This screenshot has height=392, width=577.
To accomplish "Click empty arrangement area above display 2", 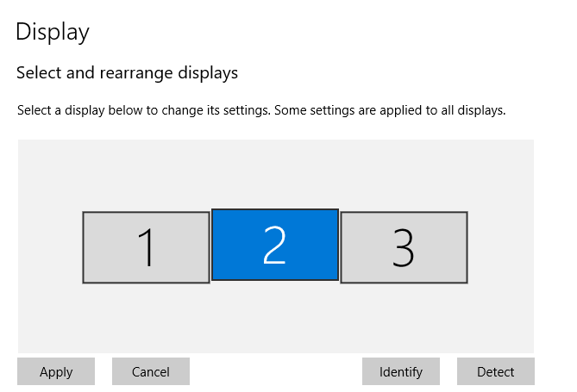I will pyautogui.click(x=274, y=172).
